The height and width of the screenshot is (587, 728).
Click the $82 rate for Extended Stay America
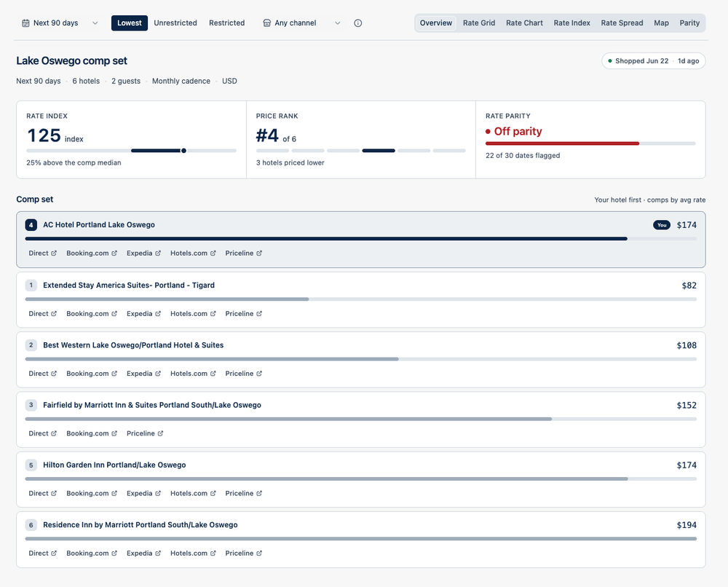[x=689, y=285]
